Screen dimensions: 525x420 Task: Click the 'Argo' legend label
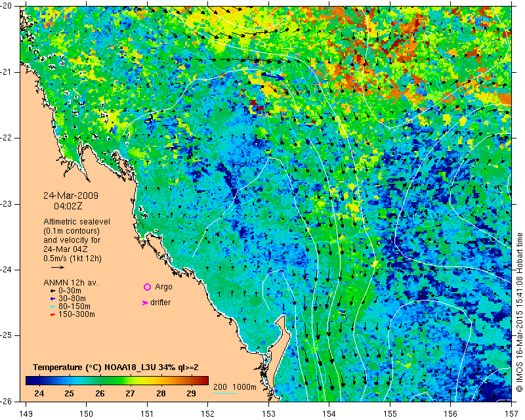163,287
